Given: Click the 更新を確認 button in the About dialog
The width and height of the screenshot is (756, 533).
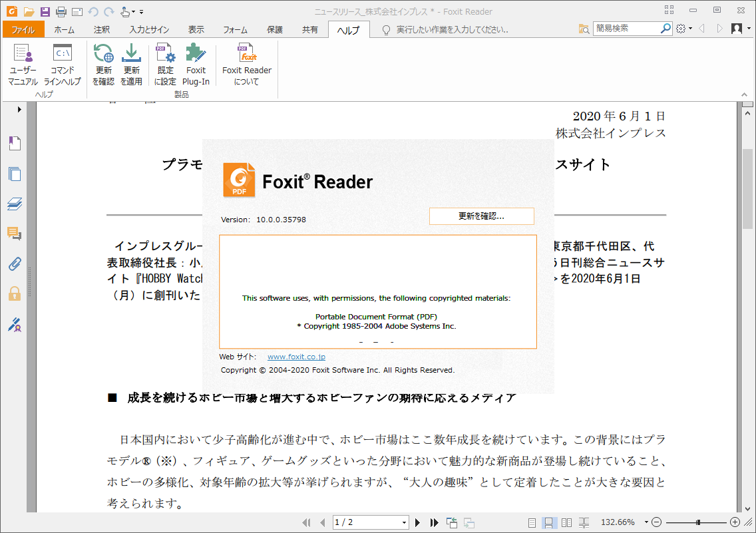Looking at the screenshot, I should (481, 216).
